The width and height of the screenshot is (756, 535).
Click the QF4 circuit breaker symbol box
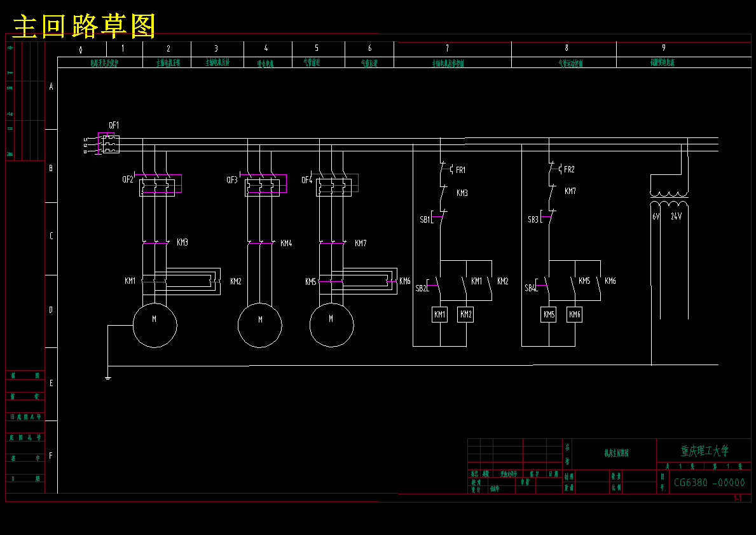point(334,187)
